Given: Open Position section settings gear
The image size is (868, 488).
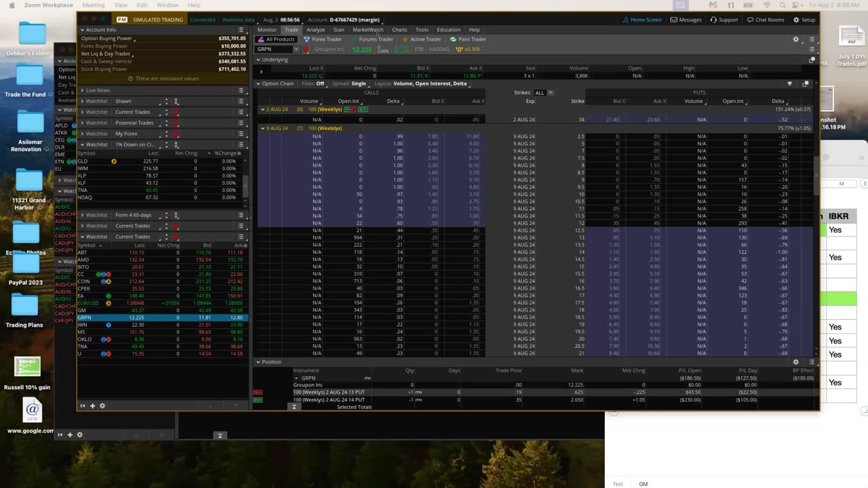Looking at the screenshot, I should coord(796,362).
